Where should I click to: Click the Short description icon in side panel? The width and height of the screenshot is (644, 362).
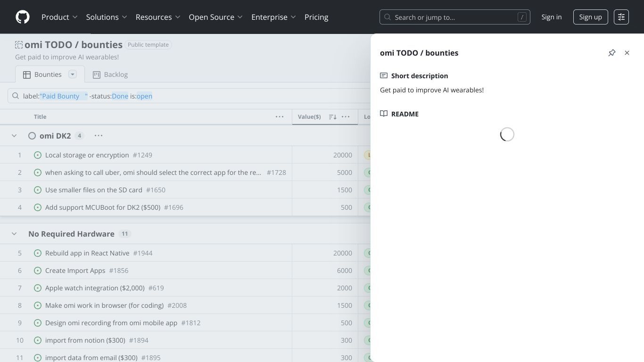coord(384,75)
